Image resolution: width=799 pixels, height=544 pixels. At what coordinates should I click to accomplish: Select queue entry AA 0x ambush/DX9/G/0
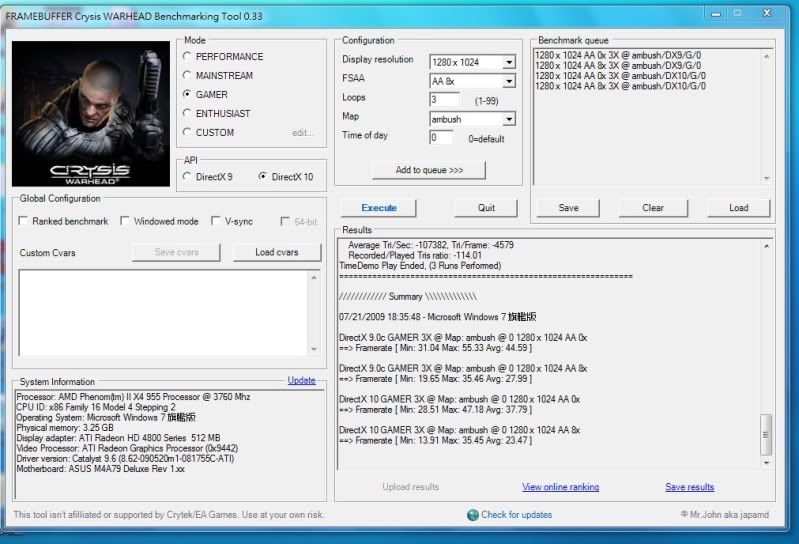coord(618,55)
